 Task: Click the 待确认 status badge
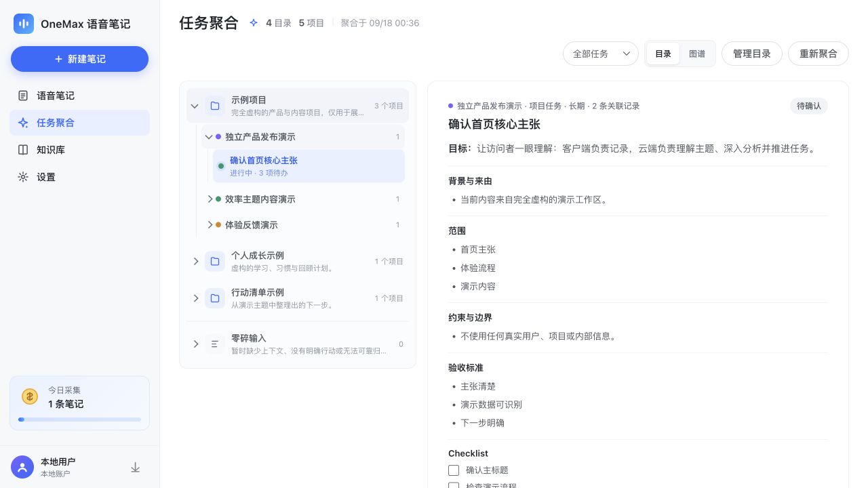(x=809, y=106)
